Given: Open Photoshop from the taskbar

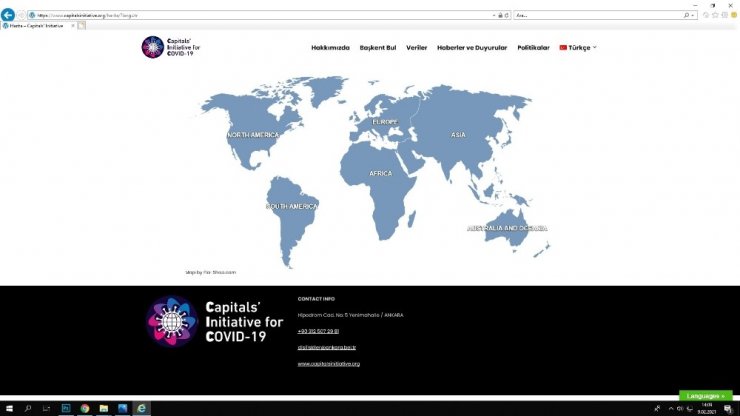Looking at the screenshot, I should coord(66,408).
